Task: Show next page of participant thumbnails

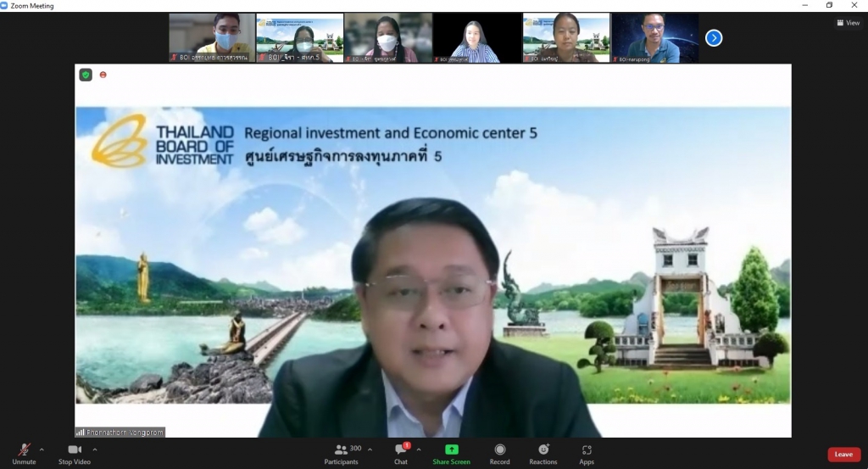Action: 714,37
